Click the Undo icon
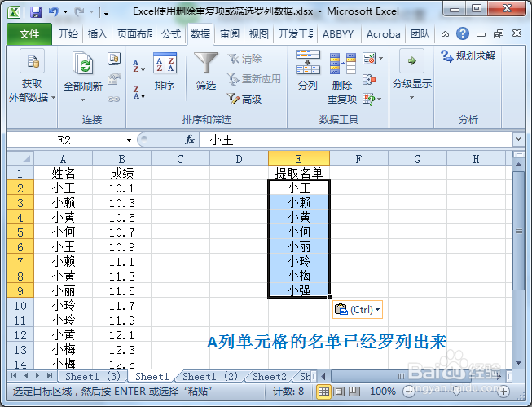 pyautogui.click(x=53, y=12)
